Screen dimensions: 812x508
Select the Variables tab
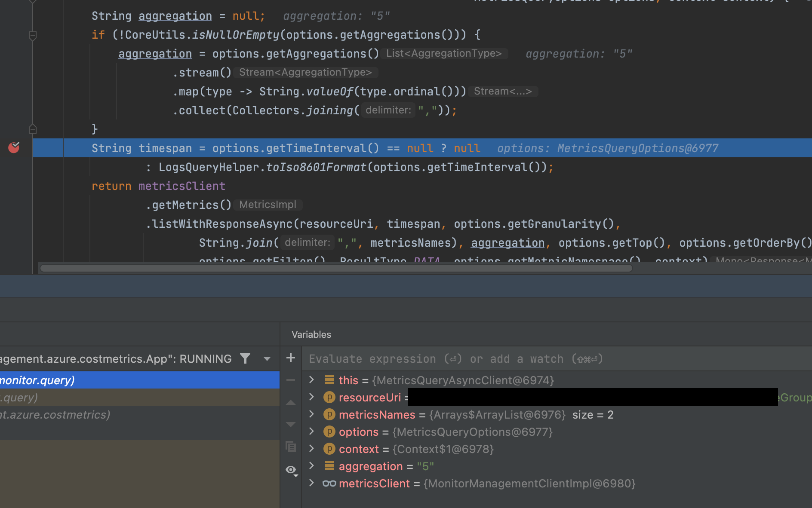tap(311, 334)
